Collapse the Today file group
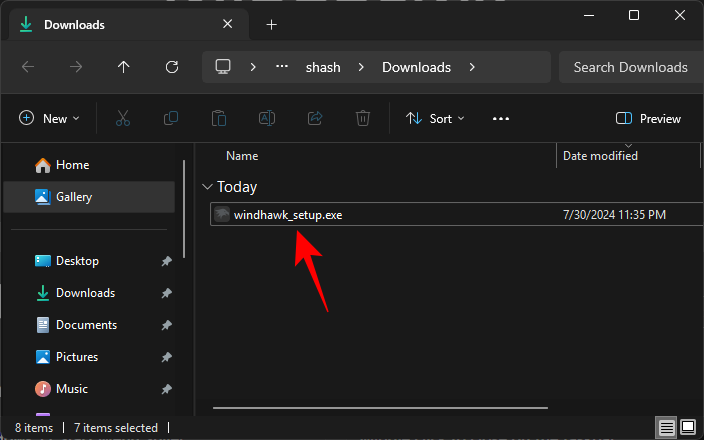This screenshot has height=440, width=704. (207, 187)
